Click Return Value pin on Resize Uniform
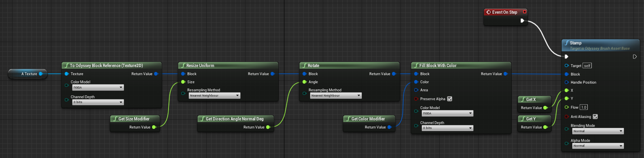The height and width of the screenshot is (158, 644). [273, 74]
